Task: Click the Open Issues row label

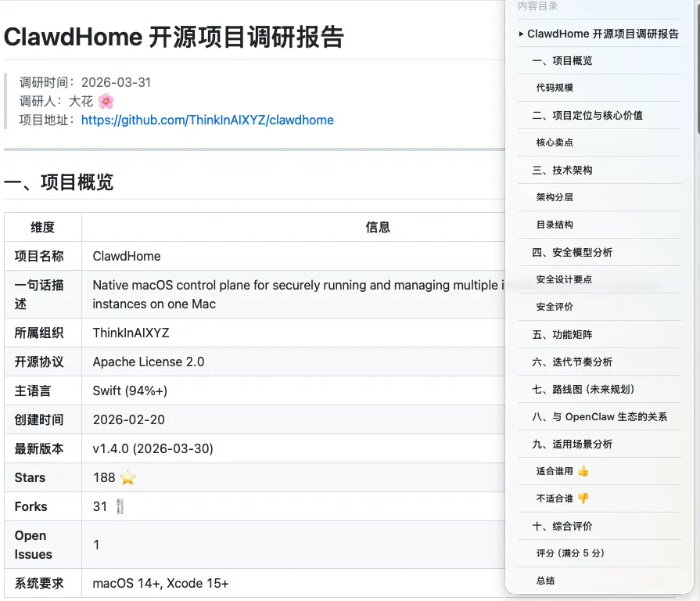Action: pyautogui.click(x=34, y=545)
